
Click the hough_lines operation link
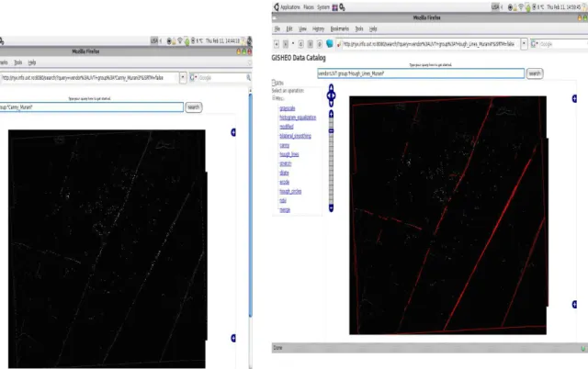289,154
